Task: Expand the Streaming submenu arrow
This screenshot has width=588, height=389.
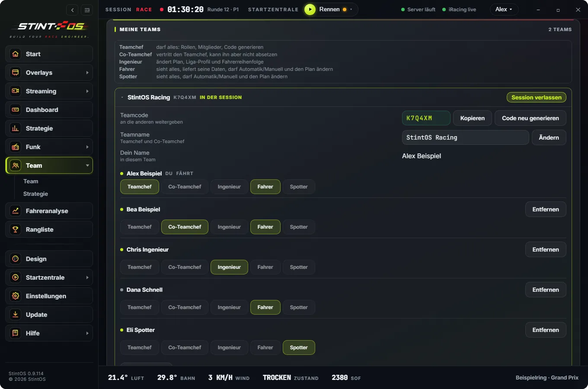Action: click(x=87, y=91)
